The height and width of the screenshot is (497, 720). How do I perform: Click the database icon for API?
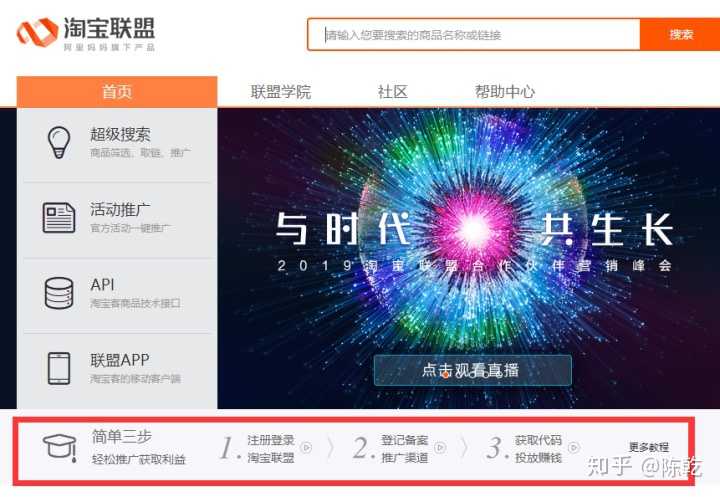pyautogui.click(x=59, y=293)
